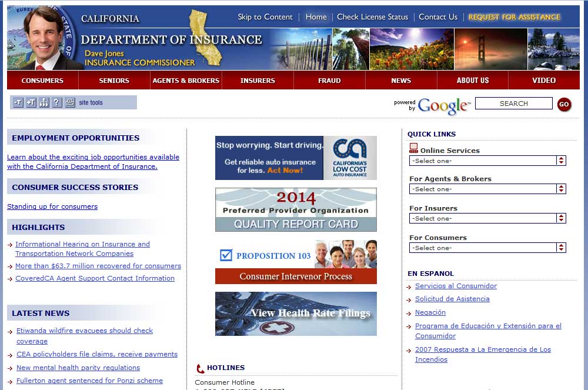Click the cross emblem on the Health Rate Filings banner
Image resolution: width=588 pixels, height=390 pixels.
tap(277, 328)
